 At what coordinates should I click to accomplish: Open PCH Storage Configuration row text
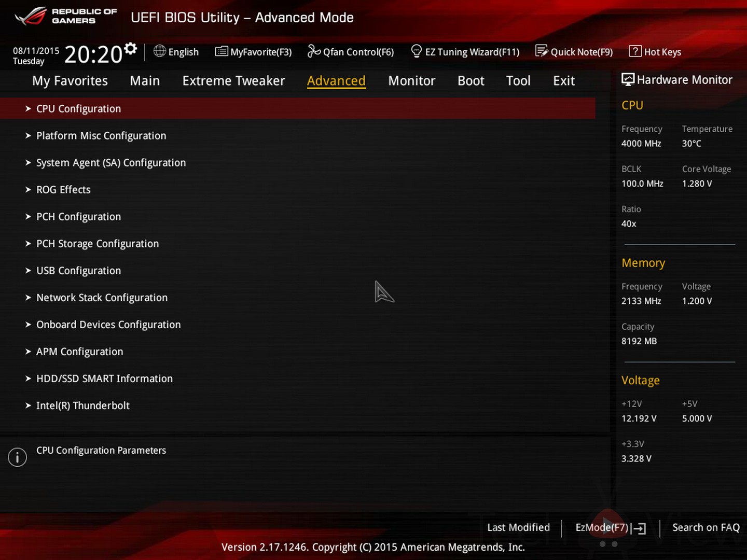tap(98, 244)
